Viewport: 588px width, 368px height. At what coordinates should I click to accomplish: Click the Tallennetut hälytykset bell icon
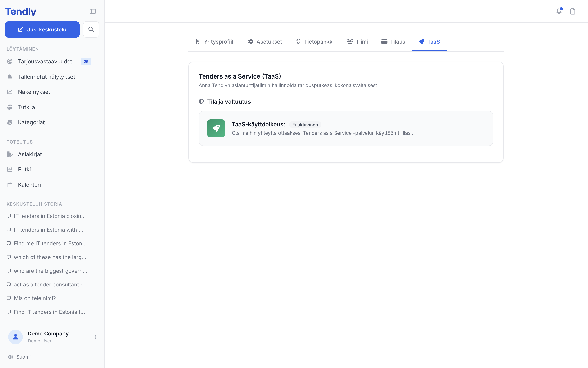click(x=10, y=77)
